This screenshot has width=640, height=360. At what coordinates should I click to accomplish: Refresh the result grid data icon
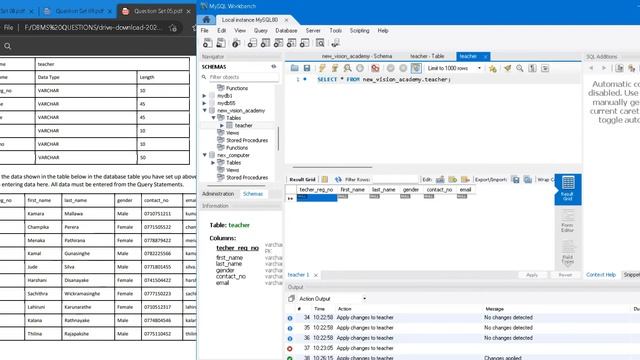pos(338,180)
